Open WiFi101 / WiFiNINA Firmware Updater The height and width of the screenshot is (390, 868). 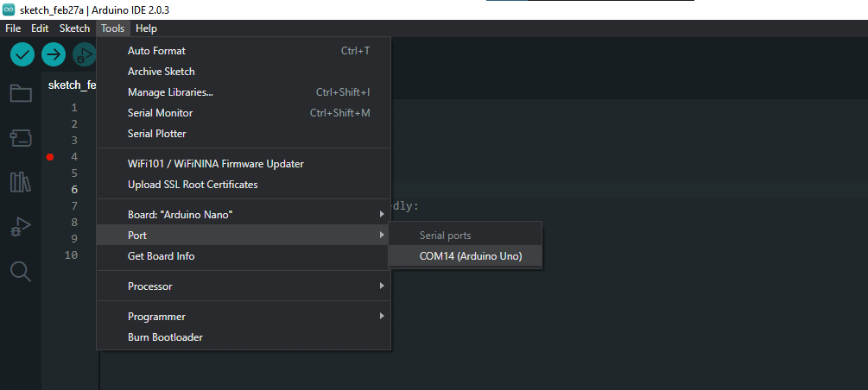click(x=244, y=164)
